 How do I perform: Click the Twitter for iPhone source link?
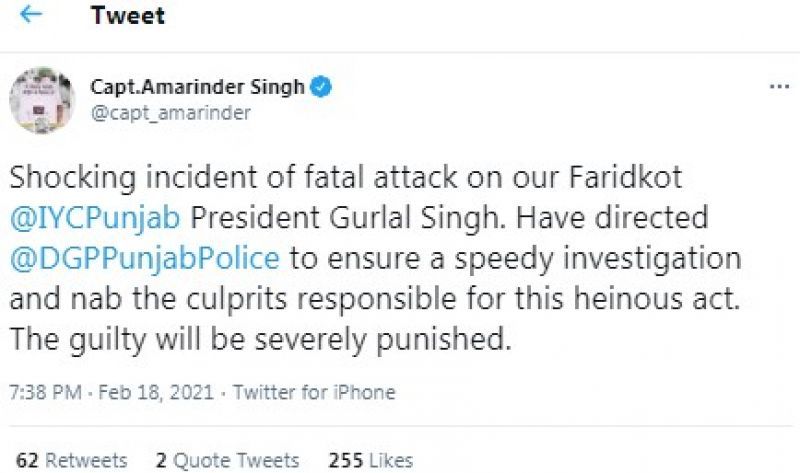[314, 392]
